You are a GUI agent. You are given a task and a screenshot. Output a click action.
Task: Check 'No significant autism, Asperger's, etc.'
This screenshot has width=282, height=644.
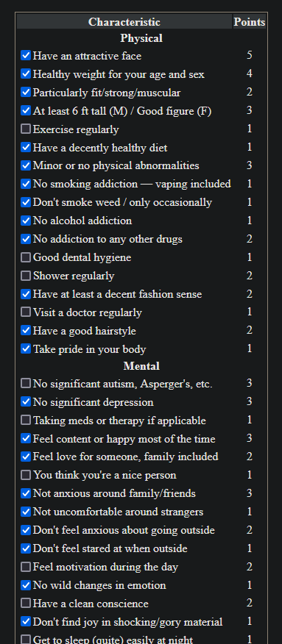pos(26,384)
